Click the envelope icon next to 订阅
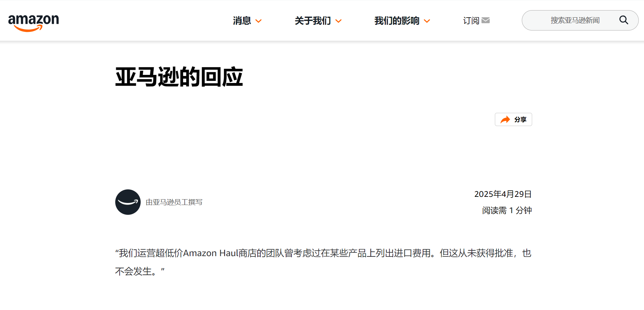Viewport: 644px width, 310px height. 486,20
